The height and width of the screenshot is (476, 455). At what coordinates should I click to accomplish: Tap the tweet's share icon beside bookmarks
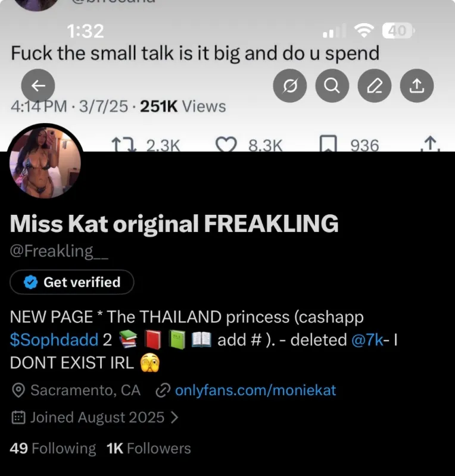point(429,145)
